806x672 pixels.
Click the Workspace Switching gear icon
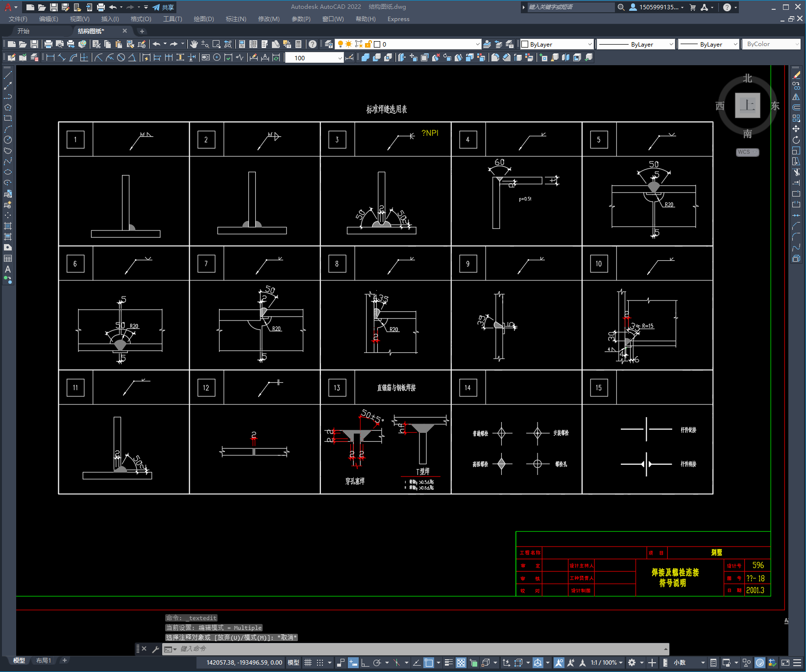[x=632, y=663]
